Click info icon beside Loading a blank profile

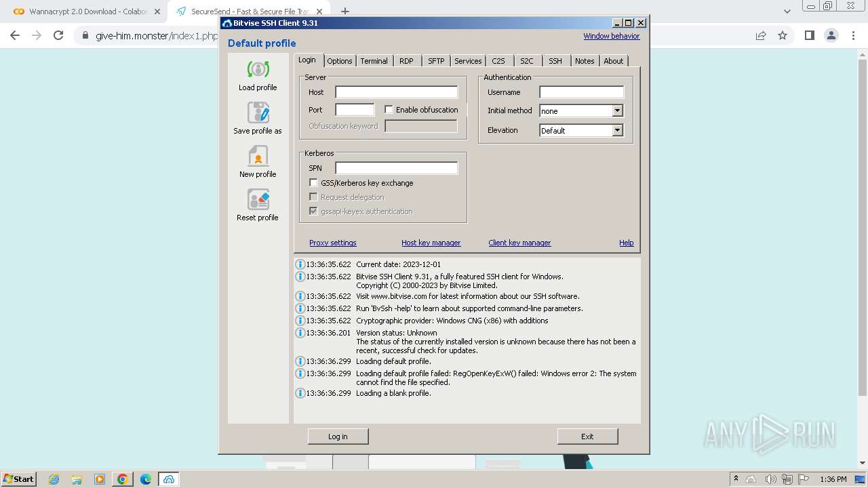pos(300,393)
